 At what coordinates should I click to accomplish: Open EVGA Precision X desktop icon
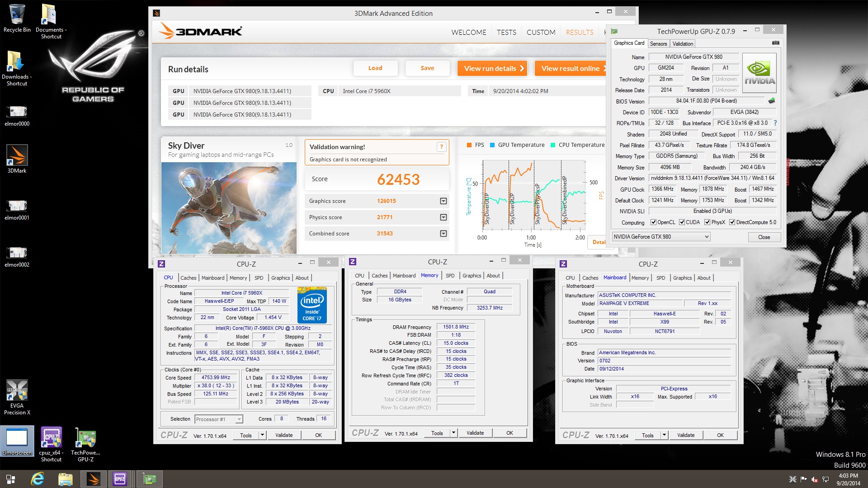pos(17,397)
